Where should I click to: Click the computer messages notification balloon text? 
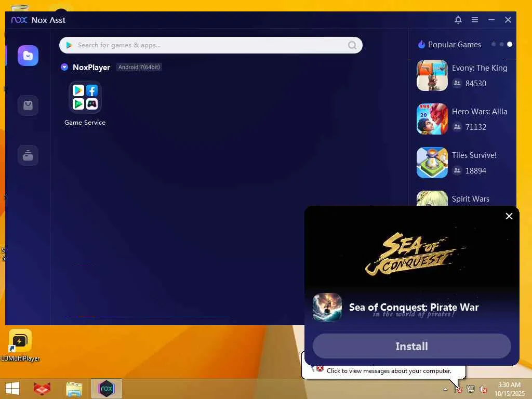click(x=389, y=371)
